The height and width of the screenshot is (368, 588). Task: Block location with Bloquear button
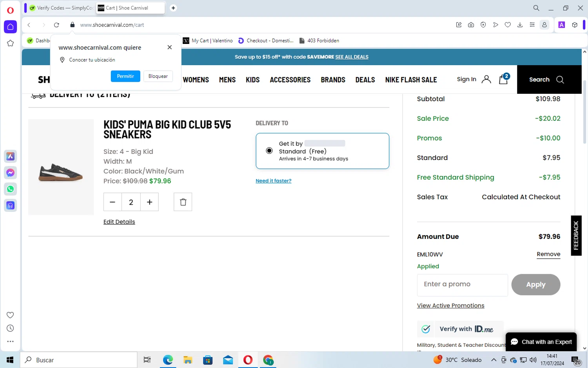pyautogui.click(x=158, y=76)
